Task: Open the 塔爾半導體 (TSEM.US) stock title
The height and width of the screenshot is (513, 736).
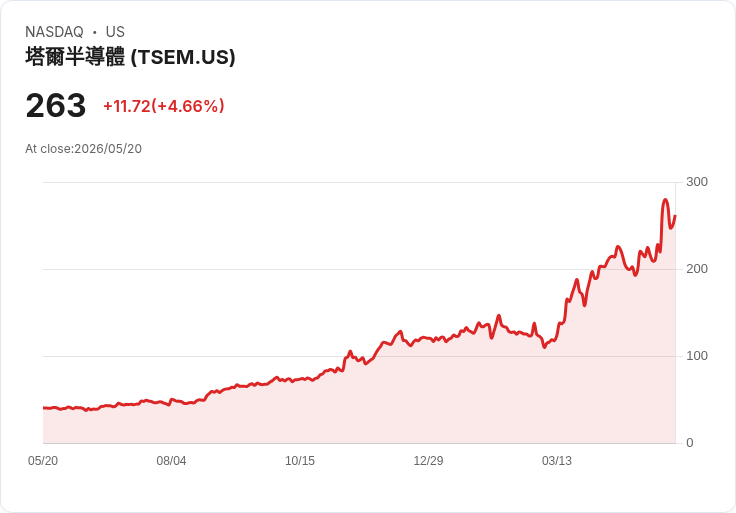Action: [x=130, y=57]
